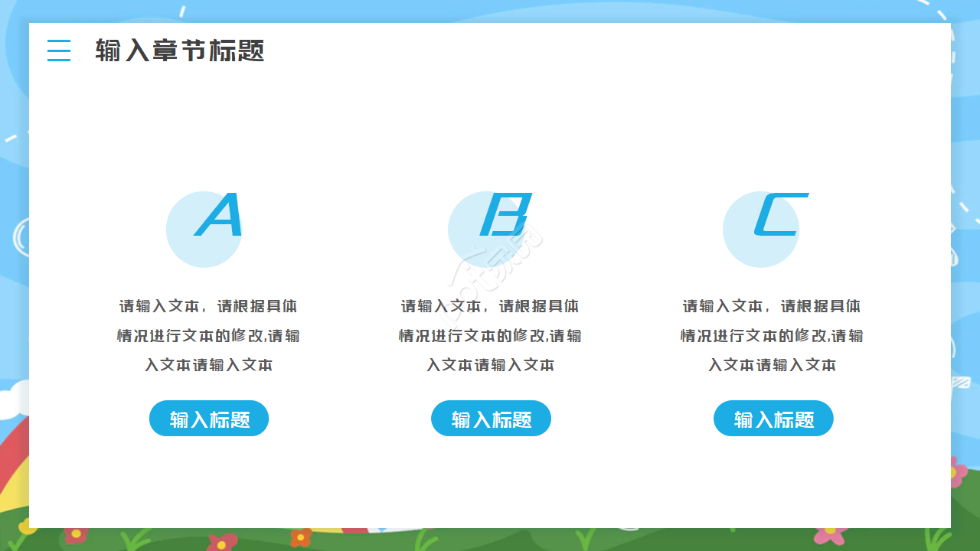Select the paragraph text under letter B
The height and width of the screenshot is (551, 980).
tap(490, 336)
